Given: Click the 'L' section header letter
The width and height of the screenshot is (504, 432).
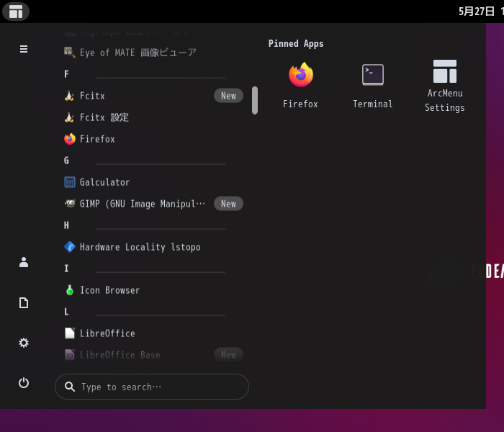Looking at the screenshot, I should coord(66,312).
